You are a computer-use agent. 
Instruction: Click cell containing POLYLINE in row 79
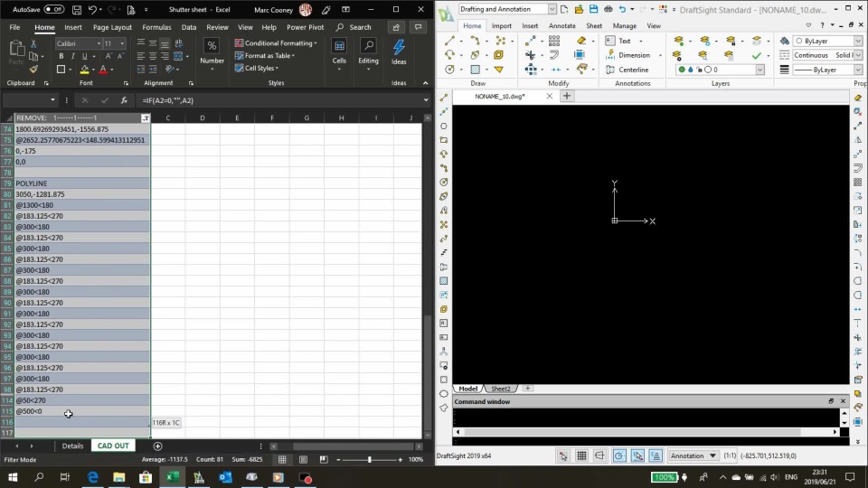click(82, 183)
